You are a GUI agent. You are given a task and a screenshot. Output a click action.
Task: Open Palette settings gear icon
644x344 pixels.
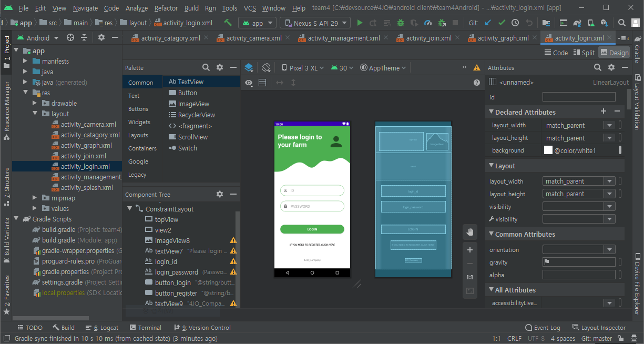220,68
